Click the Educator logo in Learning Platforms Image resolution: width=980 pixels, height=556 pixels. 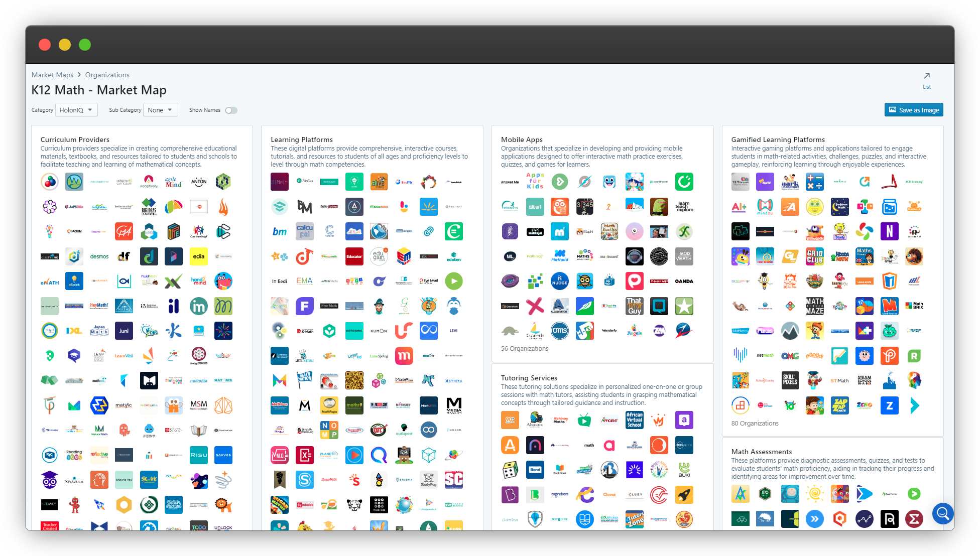pos(354,256)
